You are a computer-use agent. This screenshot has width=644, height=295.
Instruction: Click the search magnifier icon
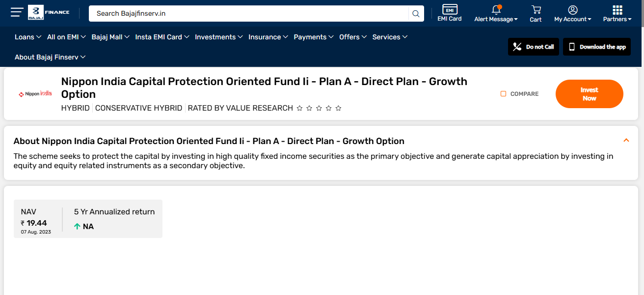click(416, 14)
